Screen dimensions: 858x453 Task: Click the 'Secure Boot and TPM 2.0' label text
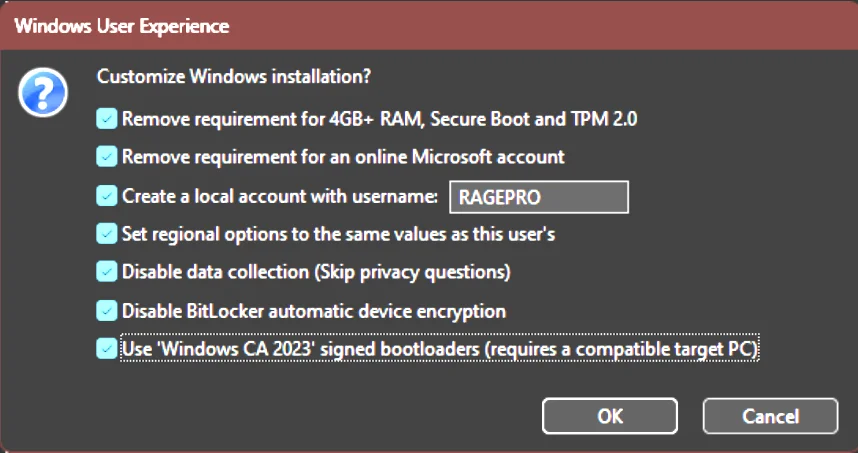(534, 119)
